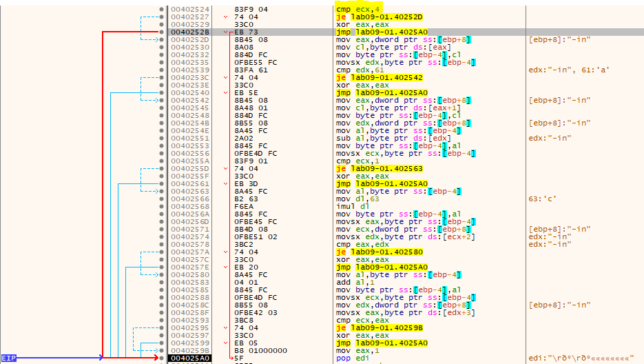Click jump-direction arrow beside bytes EB 3D

coord(225,184)
